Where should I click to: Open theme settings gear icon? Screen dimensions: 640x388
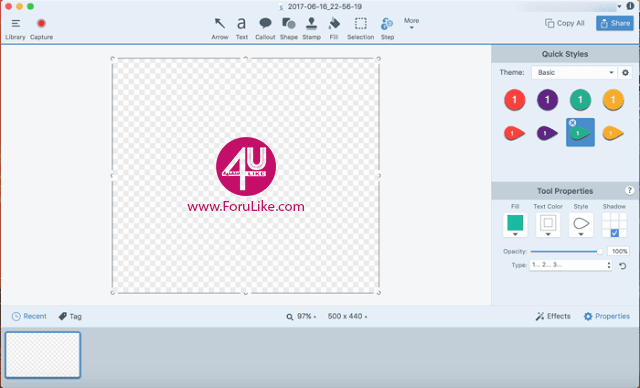click(625, 73)
